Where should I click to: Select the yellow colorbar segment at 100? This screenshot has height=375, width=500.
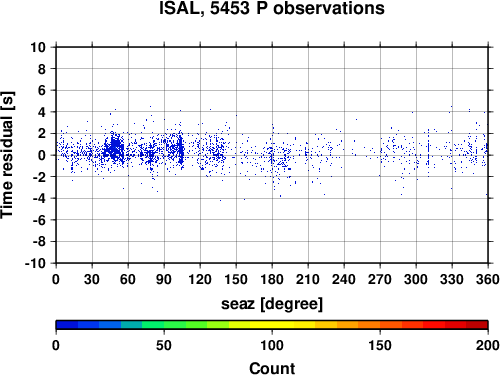tap(272, 325)
